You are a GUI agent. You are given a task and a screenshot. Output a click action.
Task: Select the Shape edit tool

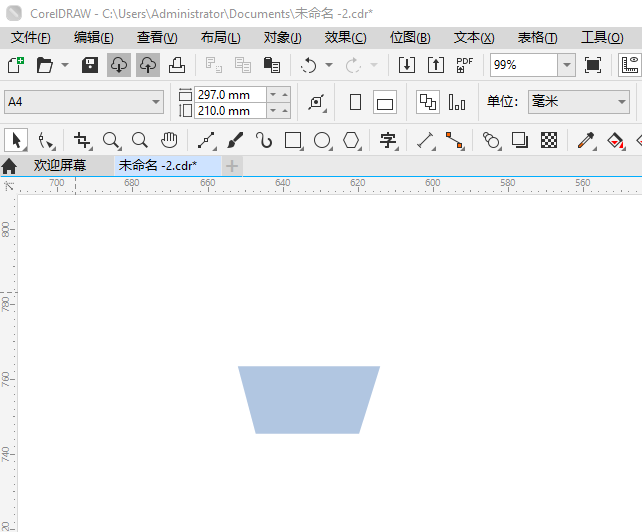(46, 140)
